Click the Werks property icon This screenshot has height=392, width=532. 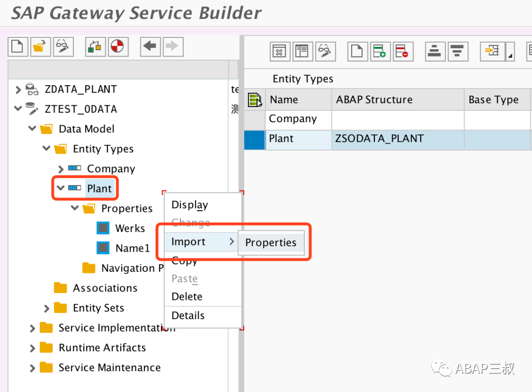[x=103, y=228]
